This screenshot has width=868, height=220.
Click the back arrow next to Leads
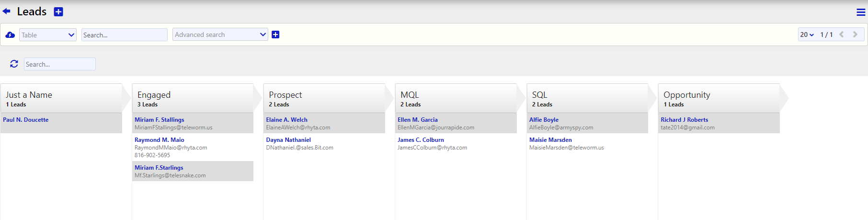[6, 11]
